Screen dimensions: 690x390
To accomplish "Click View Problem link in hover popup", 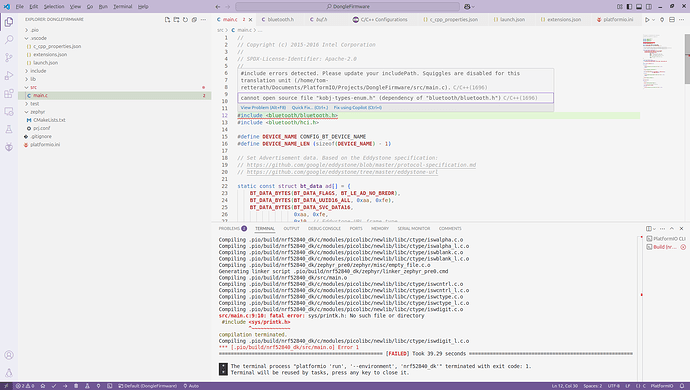I will (263, 107).
